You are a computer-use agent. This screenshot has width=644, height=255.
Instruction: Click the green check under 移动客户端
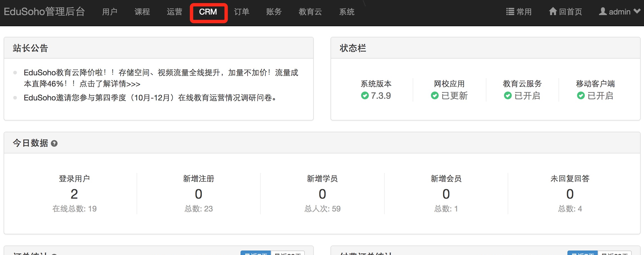click(x=581, y=96)
